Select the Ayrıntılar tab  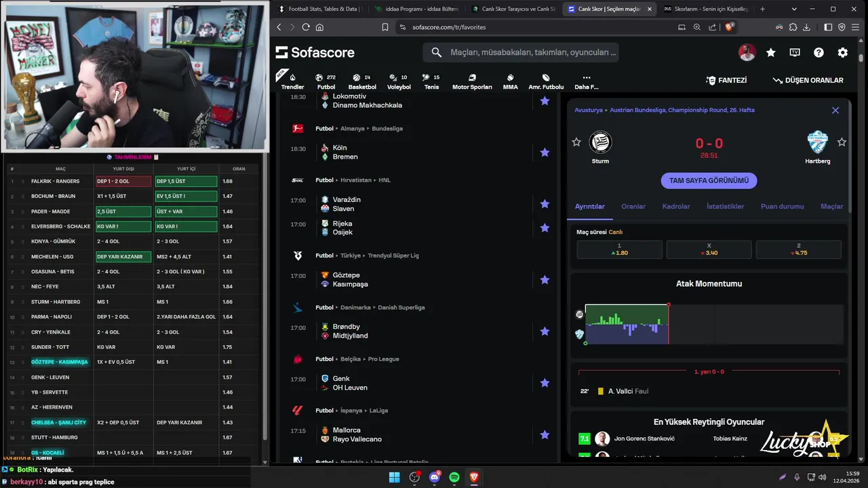pos(590,206)
